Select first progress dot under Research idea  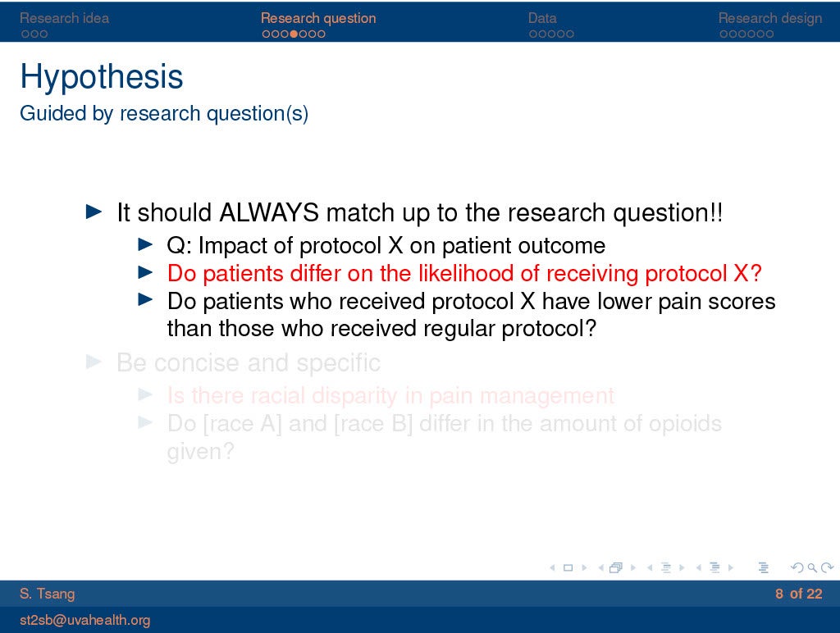[25, 34]
